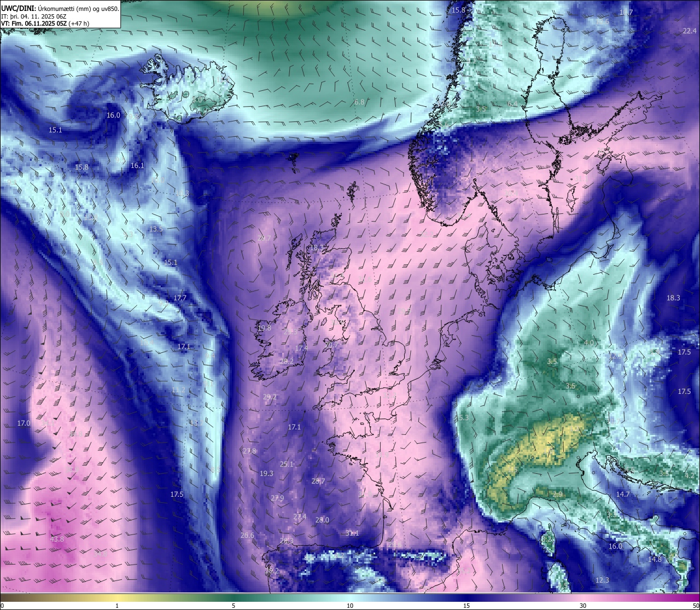
Task: Click the map value "28.7"
Action: tap(318, 481)
